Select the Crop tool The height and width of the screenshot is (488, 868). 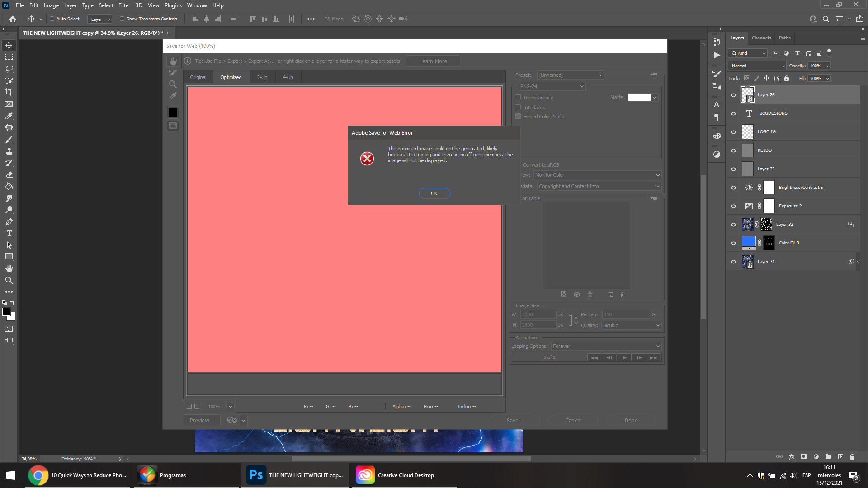tap(9, 92)
